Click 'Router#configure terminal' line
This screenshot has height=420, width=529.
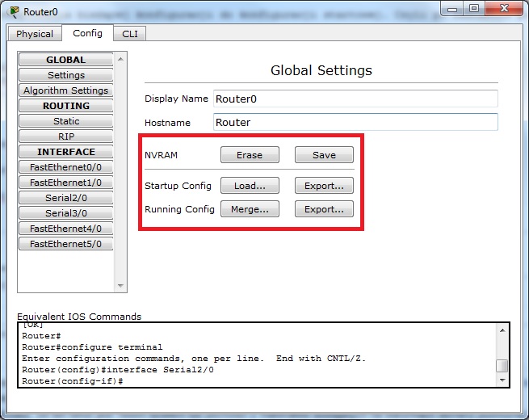pos(92,347)
